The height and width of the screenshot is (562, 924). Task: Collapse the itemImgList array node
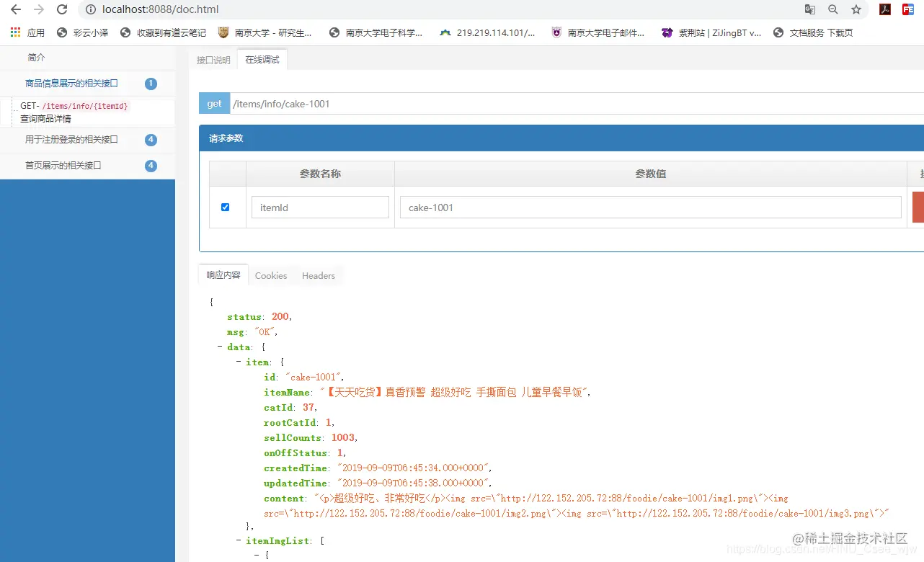coord(238,540)
